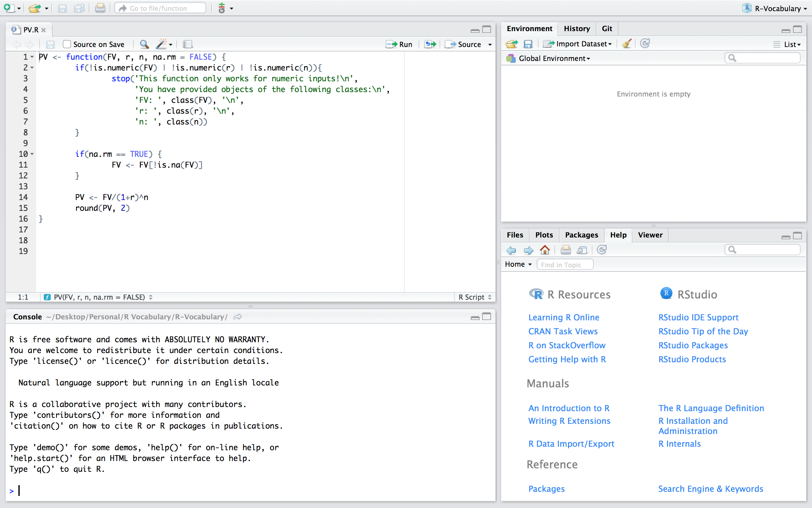
Task: Switch to the Git tab
Action: tap(607, 29)
